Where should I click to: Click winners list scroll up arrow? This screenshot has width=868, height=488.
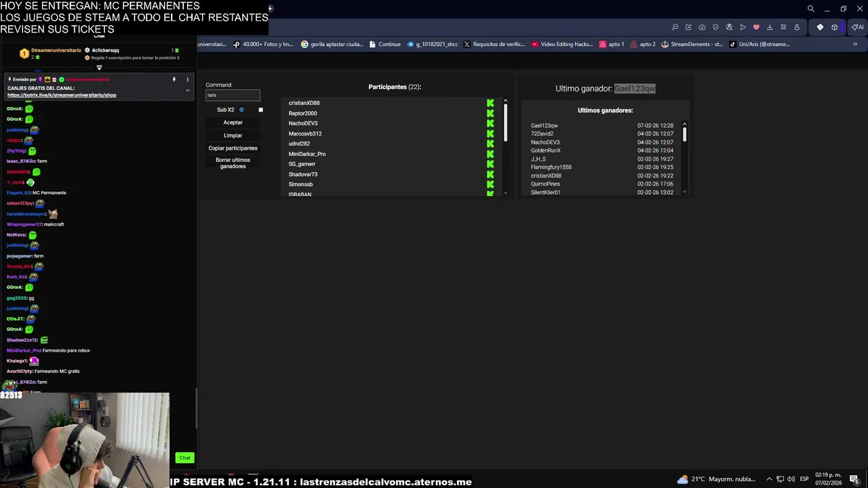[x=684, y=124]
